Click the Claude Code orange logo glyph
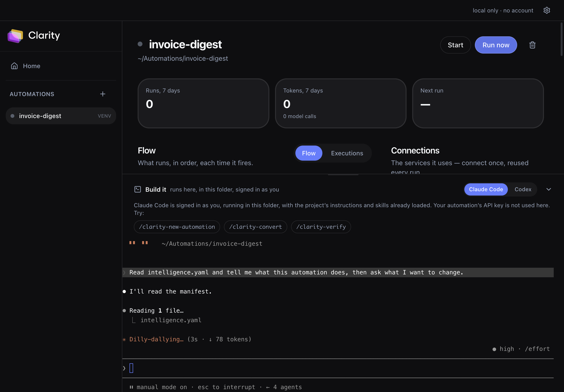Screen dimensions: 564x392 click(139, 243)
